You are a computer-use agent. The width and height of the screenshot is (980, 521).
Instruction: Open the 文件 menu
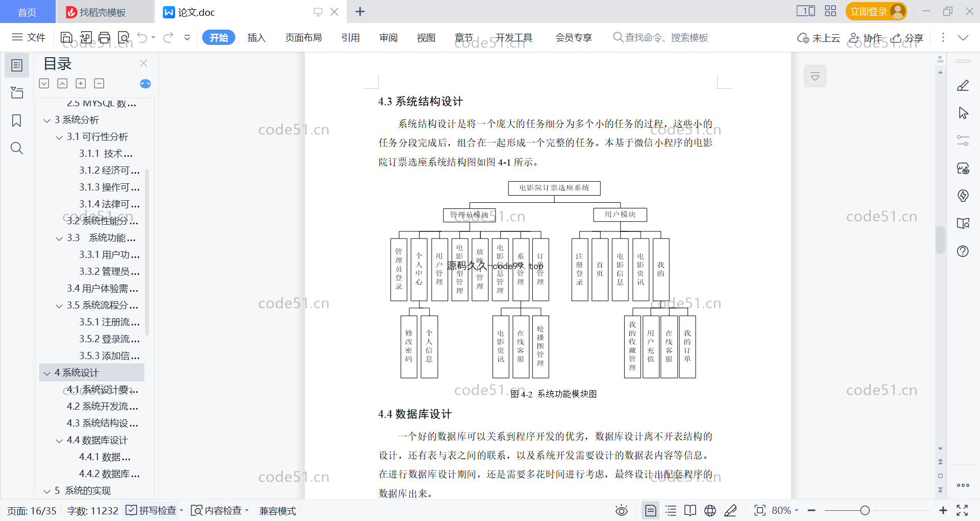tap(29, 37)
